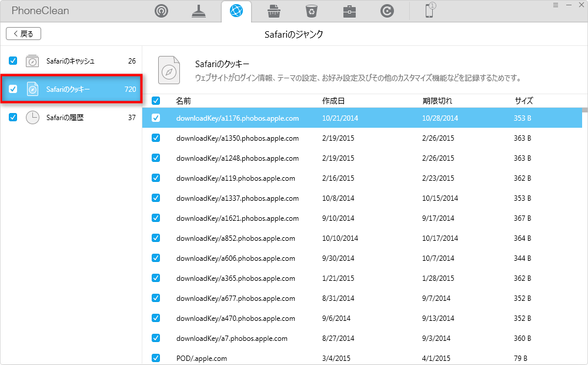The image size is (588, 365).
Task: Click the Safari cookie document icon in sidebar
Action: coord(32,89)
